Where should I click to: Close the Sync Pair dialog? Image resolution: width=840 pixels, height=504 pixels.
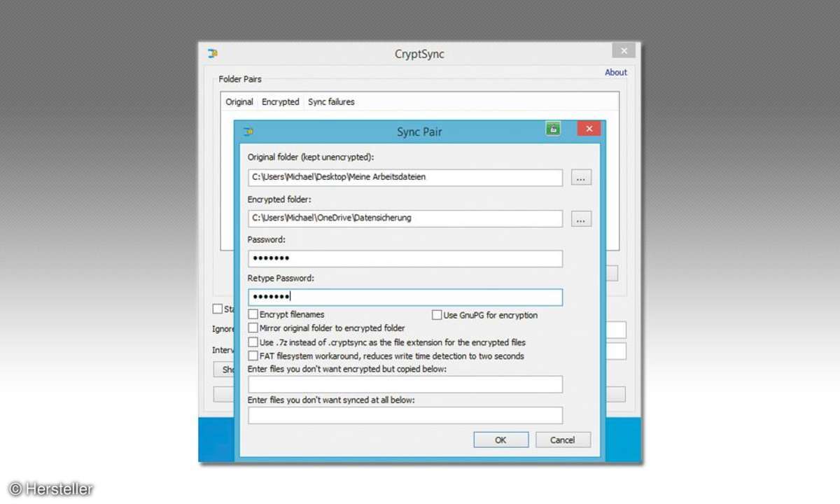[x=589, y=129]
